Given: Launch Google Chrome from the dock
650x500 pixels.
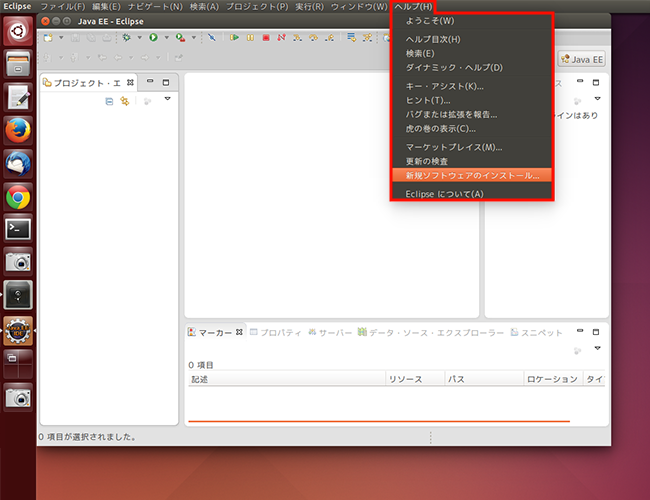Looking at the screenshot, I should [x=18, y=198].
